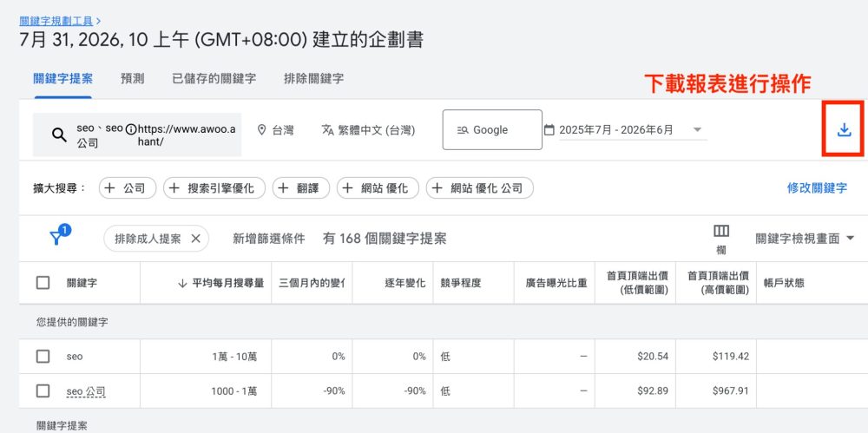Add 網站 優化 chip to search
Viewport: 868px width, 433px height.
(378, 188)
